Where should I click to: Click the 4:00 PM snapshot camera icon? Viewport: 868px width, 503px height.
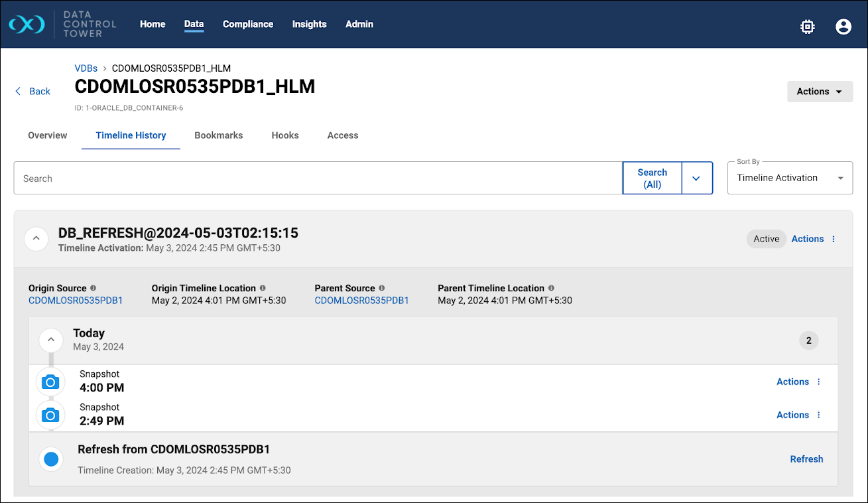pyautogui.click(x=50, y=382)
